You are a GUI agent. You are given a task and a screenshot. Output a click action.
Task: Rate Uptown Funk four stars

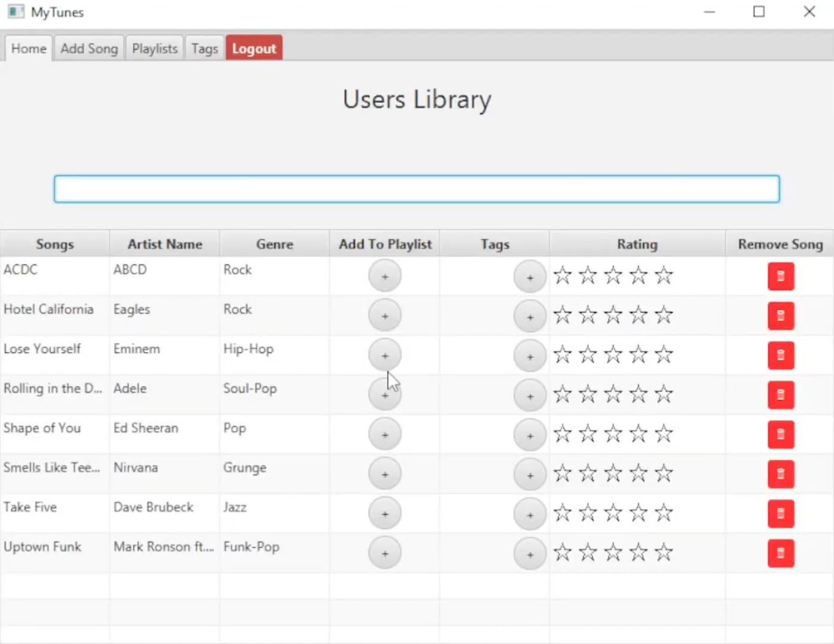point(638,553)
